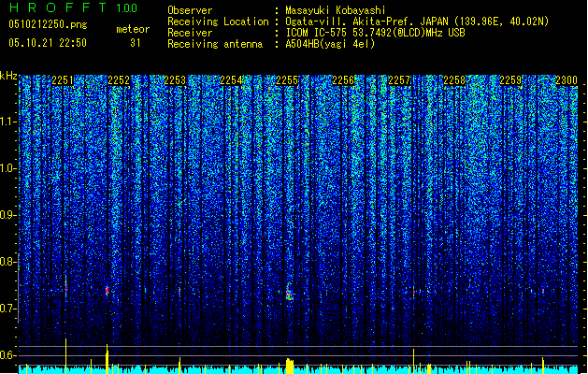588x374 pixels.
Task: Click the 2255 time marker
Action: point(287,80)
